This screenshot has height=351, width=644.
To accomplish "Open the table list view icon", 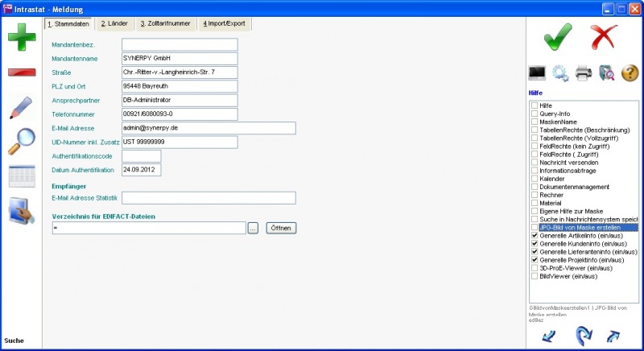I will (x=22, y=176).
